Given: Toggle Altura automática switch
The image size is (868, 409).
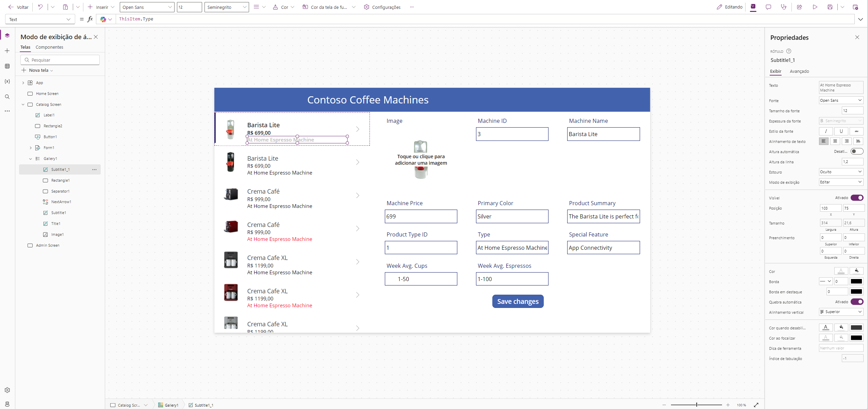Looking at the screenshot, I should click(x=857, y=151).
